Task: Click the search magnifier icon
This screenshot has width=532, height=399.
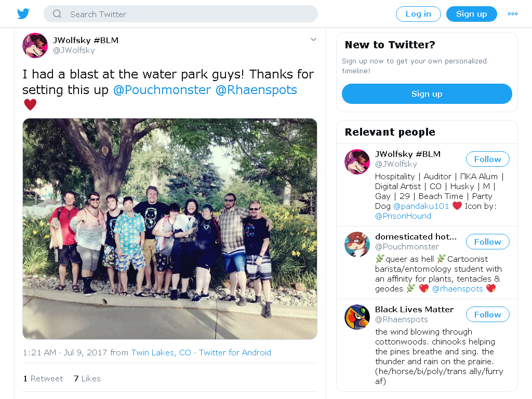Action: tap(57, 14)
